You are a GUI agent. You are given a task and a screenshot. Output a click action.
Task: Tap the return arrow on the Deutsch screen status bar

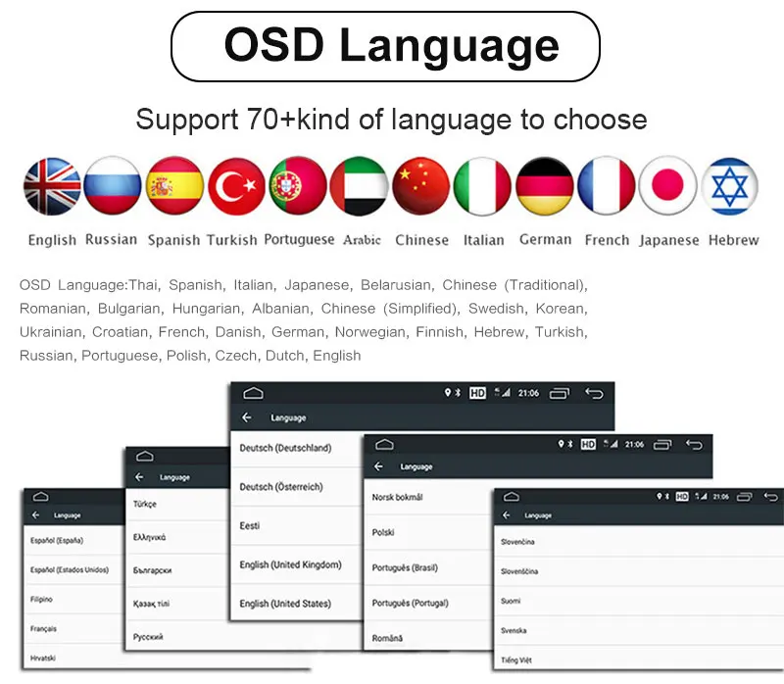[x=595, y=394]
